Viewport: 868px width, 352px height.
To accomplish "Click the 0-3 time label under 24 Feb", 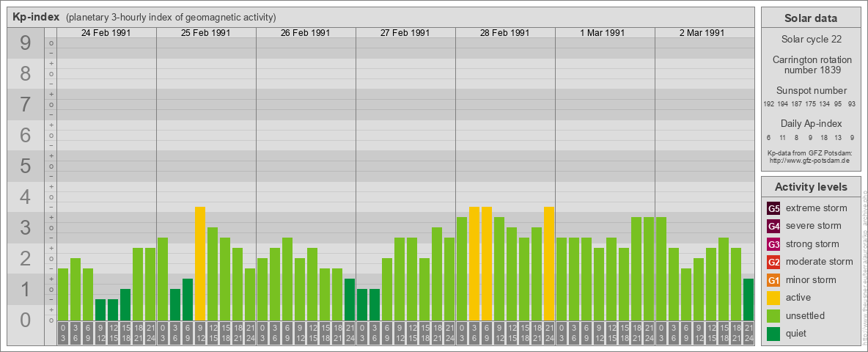I will [63, 334].
